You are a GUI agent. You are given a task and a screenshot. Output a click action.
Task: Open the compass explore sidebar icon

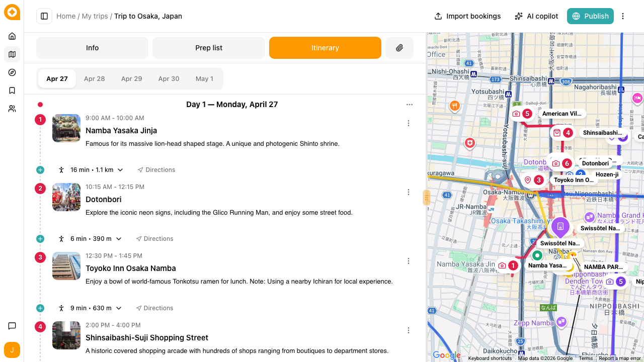[x=12, y=72]
